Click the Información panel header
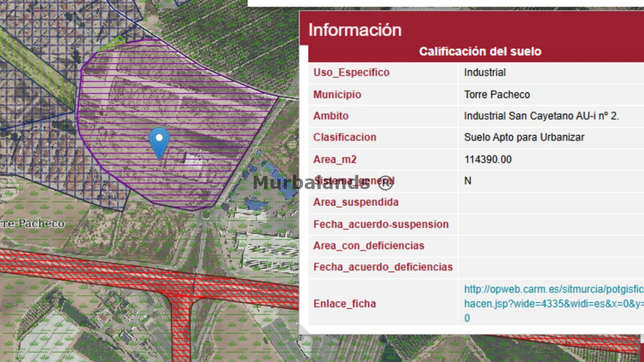 tap(355, 30)
